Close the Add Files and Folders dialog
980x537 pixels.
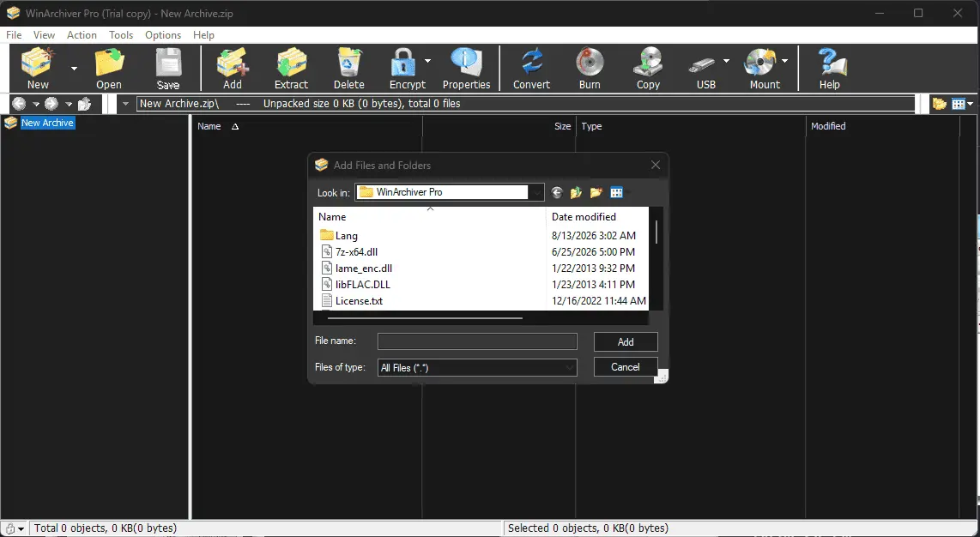pyautogui.click(x=655, y=165)
